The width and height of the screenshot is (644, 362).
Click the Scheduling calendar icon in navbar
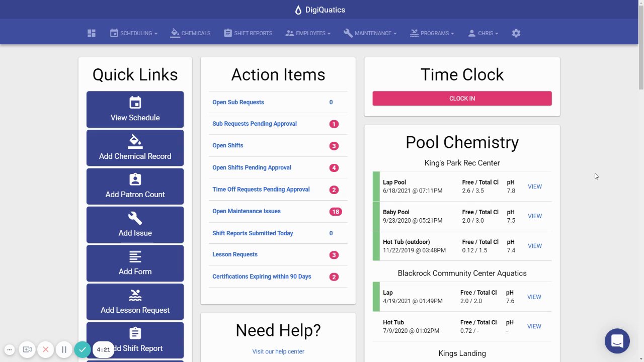click(114, 33)
